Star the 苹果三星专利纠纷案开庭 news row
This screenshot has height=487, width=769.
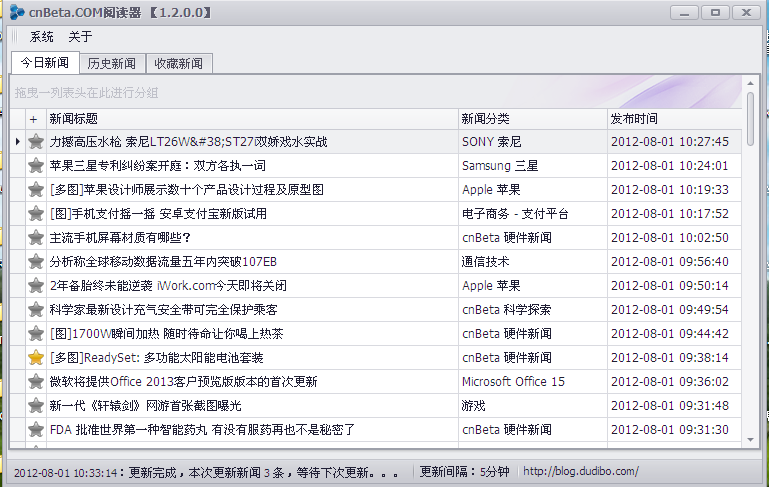pyautogui.click(x=36, y=166)
